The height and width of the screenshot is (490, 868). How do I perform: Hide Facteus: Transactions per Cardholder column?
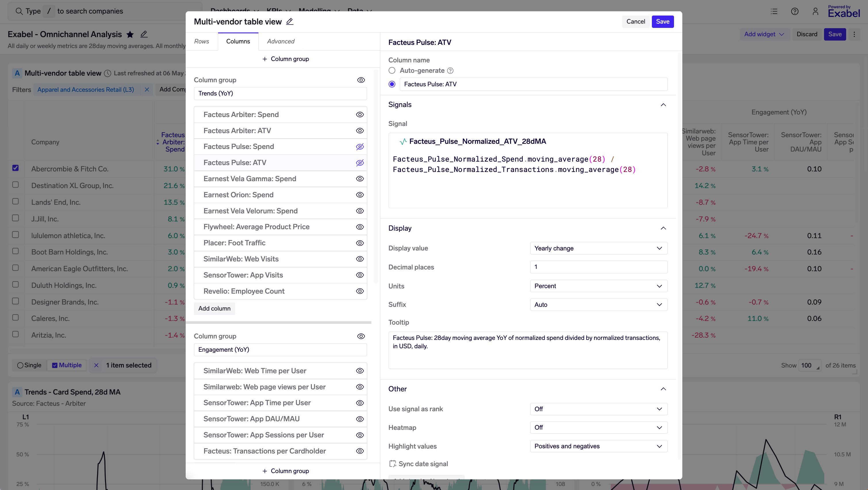tap(360, 451)
